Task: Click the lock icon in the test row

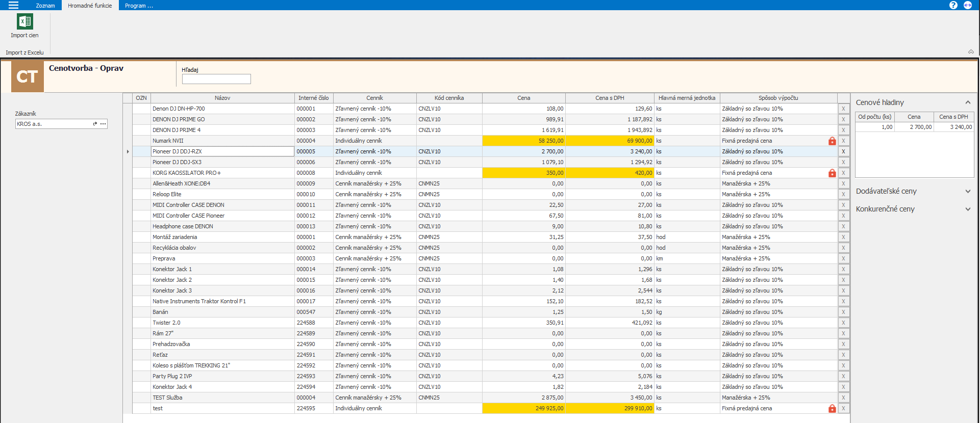Action: tap(832, 408)
